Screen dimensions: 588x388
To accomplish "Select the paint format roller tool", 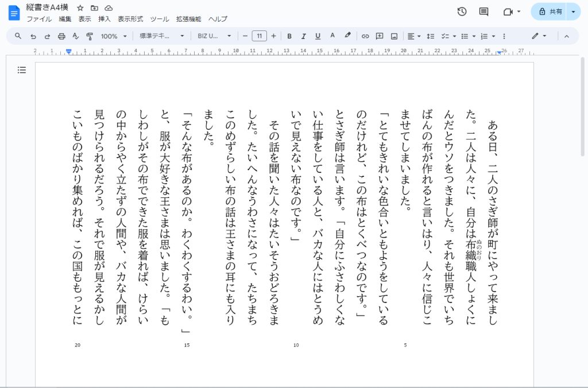I will click(90, 36).
